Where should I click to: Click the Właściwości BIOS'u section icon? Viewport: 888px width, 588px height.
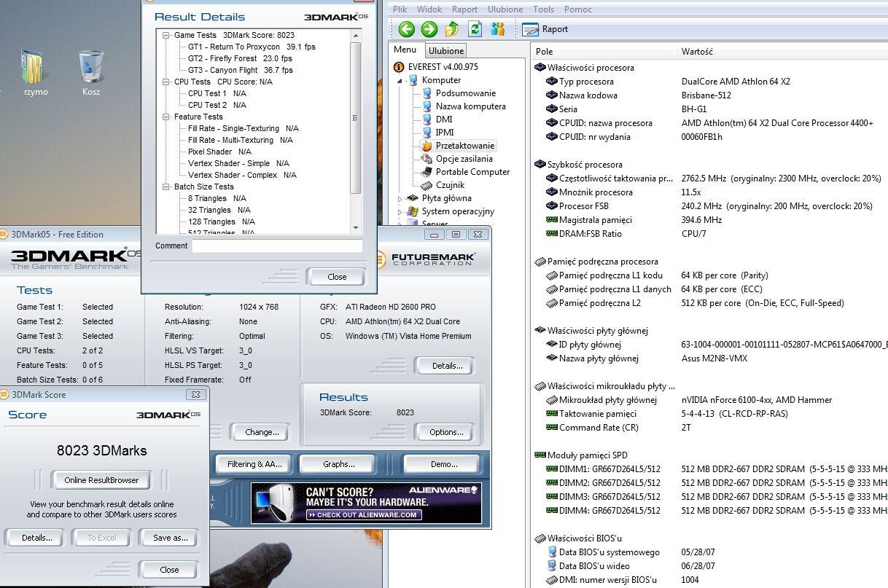540,538
